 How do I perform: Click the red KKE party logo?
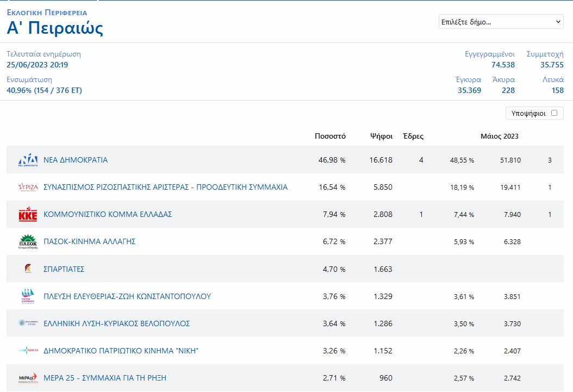28,215
